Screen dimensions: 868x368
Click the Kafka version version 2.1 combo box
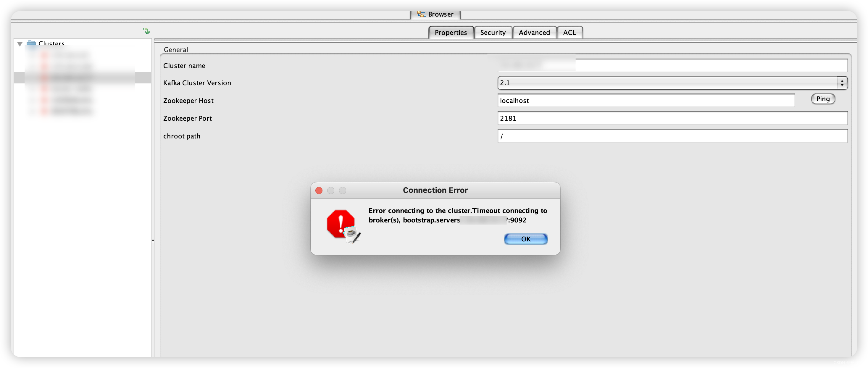(x=672, y=82)
